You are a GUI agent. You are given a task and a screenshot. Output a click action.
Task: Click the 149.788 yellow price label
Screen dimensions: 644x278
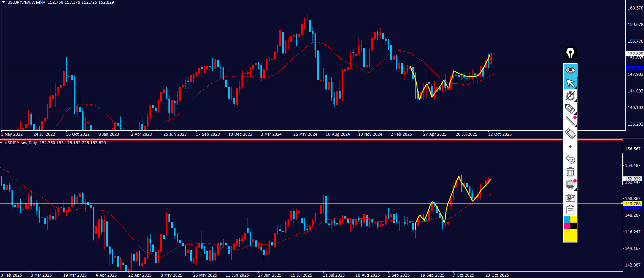(x=632, y=204)
